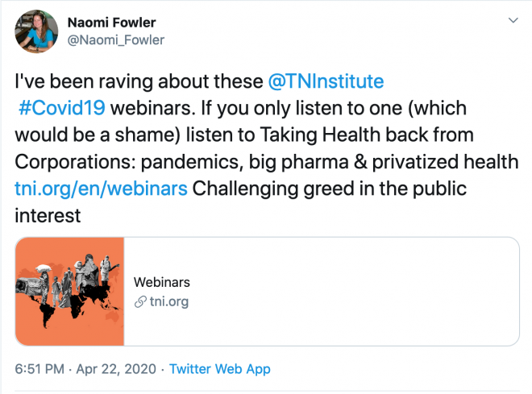Click the chain link icon beside tni.org

139,302
